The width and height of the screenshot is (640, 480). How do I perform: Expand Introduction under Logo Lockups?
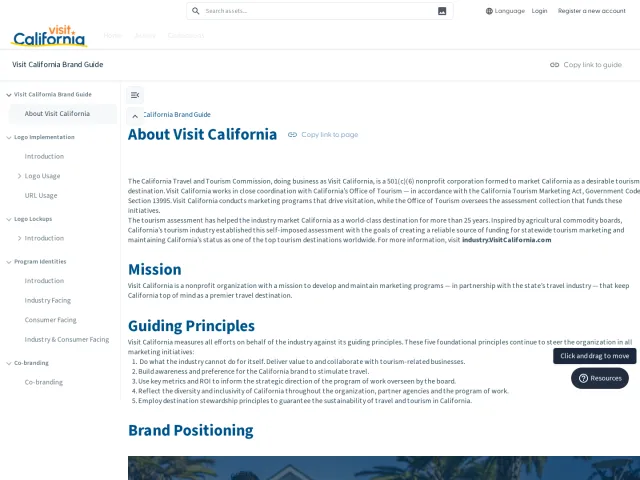[x=19, y=238]
